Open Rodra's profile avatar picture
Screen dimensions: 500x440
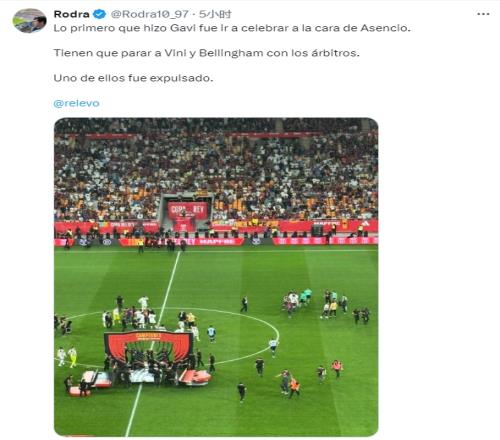(x=29, y=21)
